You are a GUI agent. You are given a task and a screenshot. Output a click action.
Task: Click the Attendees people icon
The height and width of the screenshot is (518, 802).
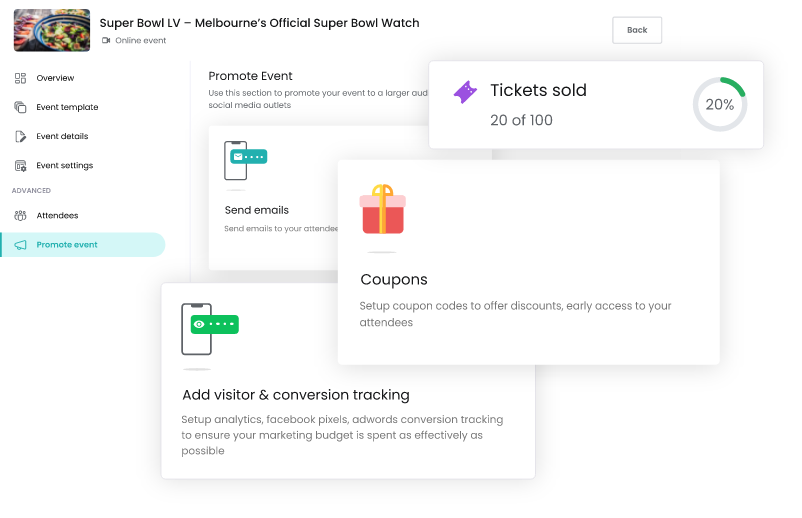click(20, 216)
